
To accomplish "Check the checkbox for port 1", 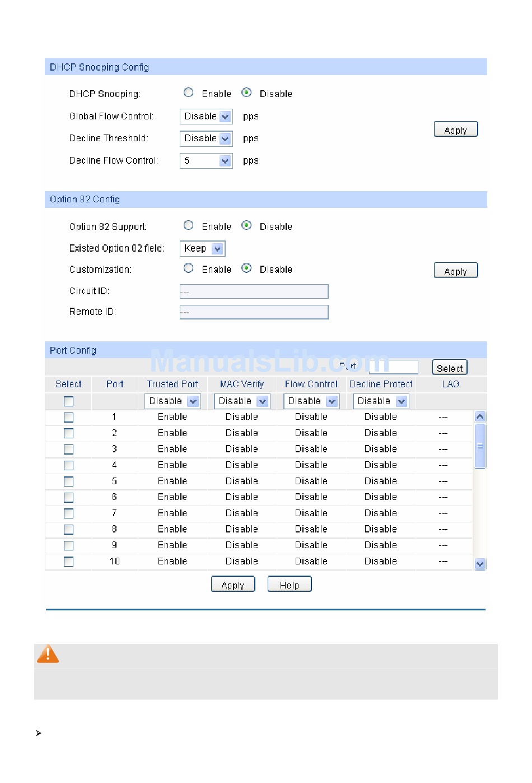I will (68, 418).
